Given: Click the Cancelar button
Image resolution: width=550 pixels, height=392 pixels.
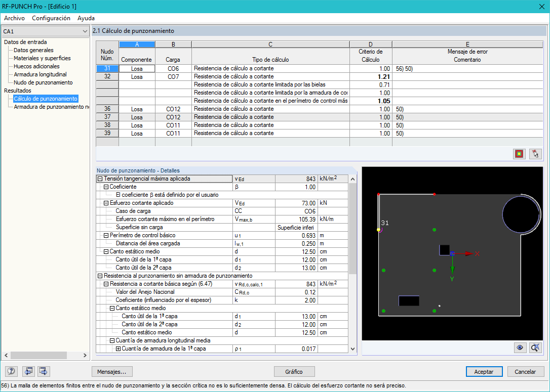Looking at the screenshot, I should click(525, 372).
